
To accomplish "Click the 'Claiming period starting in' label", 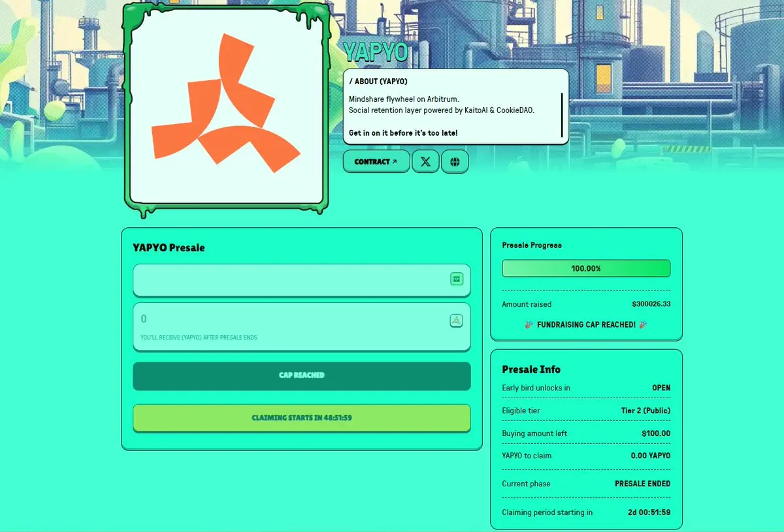I will pyautogui.click(x=547, y=512).
